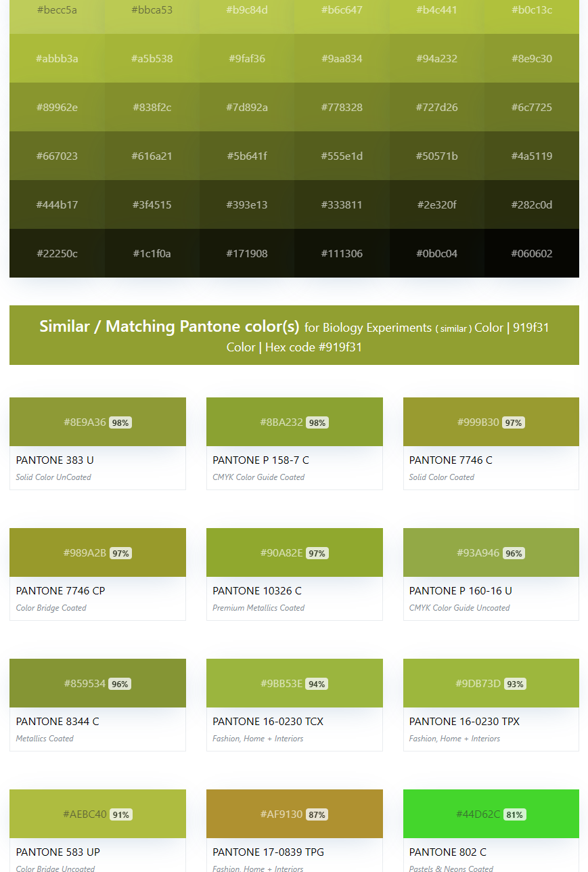
Task: Click the PANTONE 7746 C title
Action: 451,460
